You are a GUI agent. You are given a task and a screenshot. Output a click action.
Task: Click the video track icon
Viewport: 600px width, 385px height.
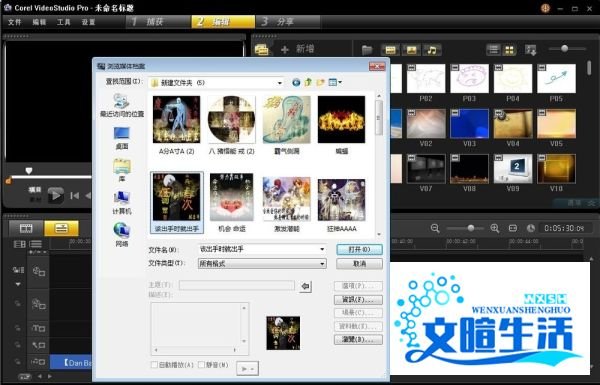pyautogui.click(x=38, y=272)
